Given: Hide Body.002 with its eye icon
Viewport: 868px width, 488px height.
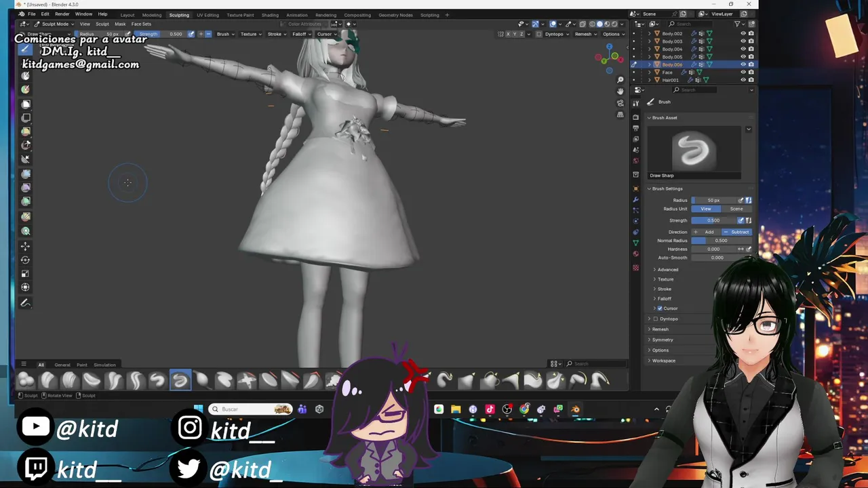Looking at the screenshot, I should [x=743, y=33].
